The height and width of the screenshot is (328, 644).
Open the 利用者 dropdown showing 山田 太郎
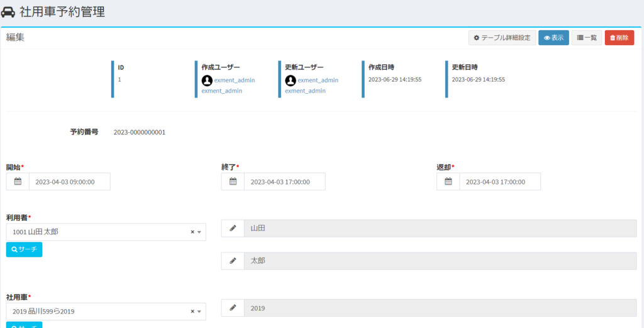(106, 232)
